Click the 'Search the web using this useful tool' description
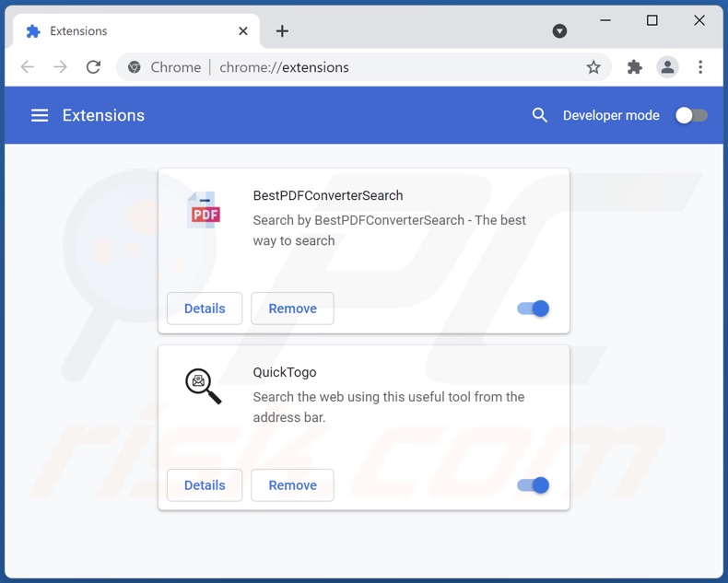 (x=389, y=407)
